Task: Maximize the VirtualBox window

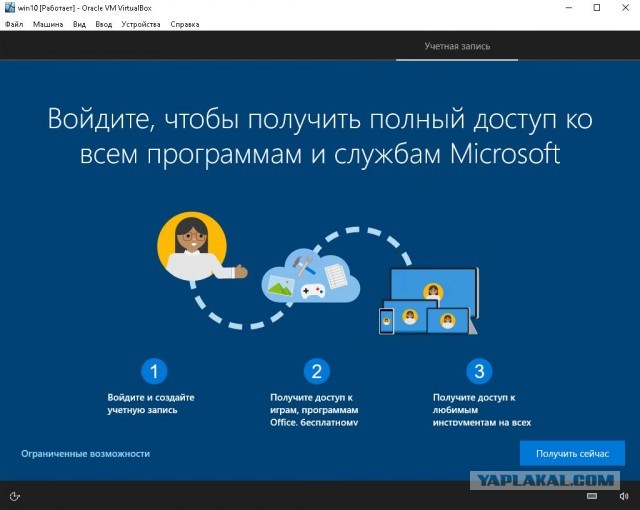Action: [x=597, y=7]
